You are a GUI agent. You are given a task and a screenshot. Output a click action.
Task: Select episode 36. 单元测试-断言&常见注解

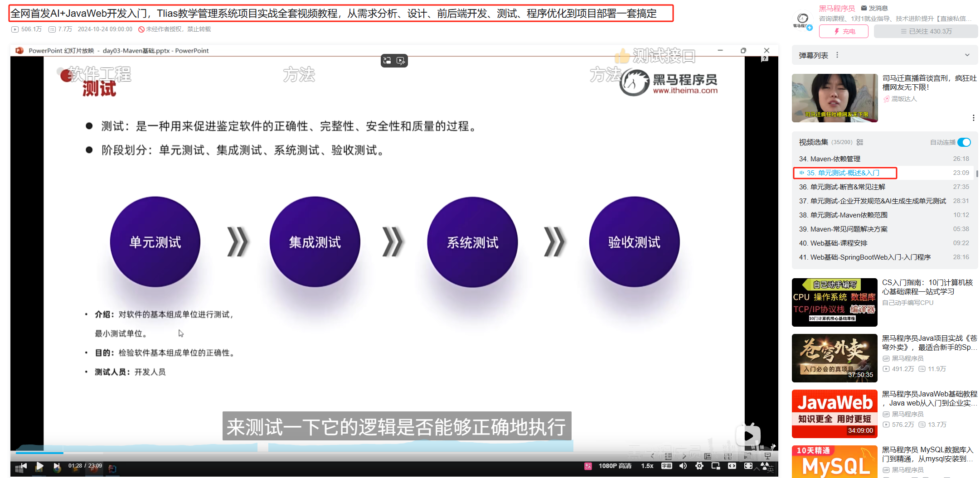point(884,187)
